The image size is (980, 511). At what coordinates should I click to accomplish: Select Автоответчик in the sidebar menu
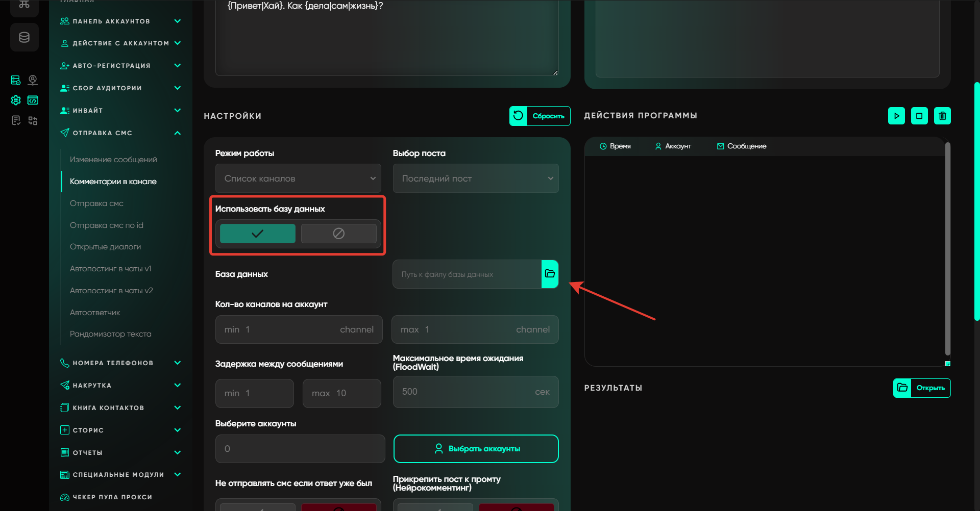(95, 312)
